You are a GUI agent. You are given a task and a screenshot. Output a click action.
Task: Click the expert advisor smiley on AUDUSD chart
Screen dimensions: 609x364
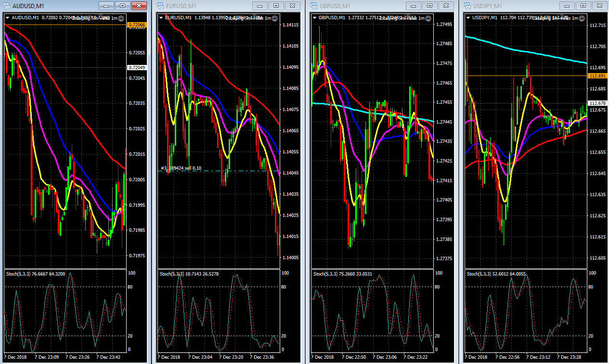121,18
